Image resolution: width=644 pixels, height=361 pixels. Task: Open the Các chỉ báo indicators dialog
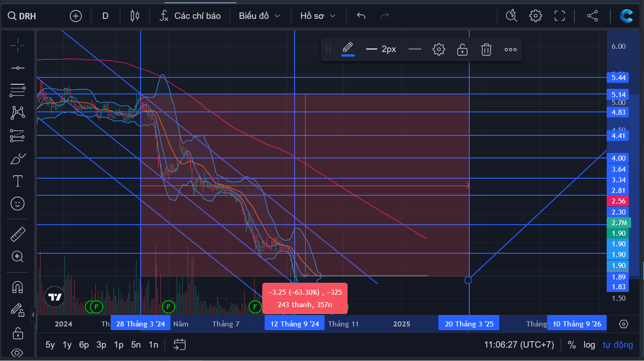pyautogui.click(x=190, y=16)
